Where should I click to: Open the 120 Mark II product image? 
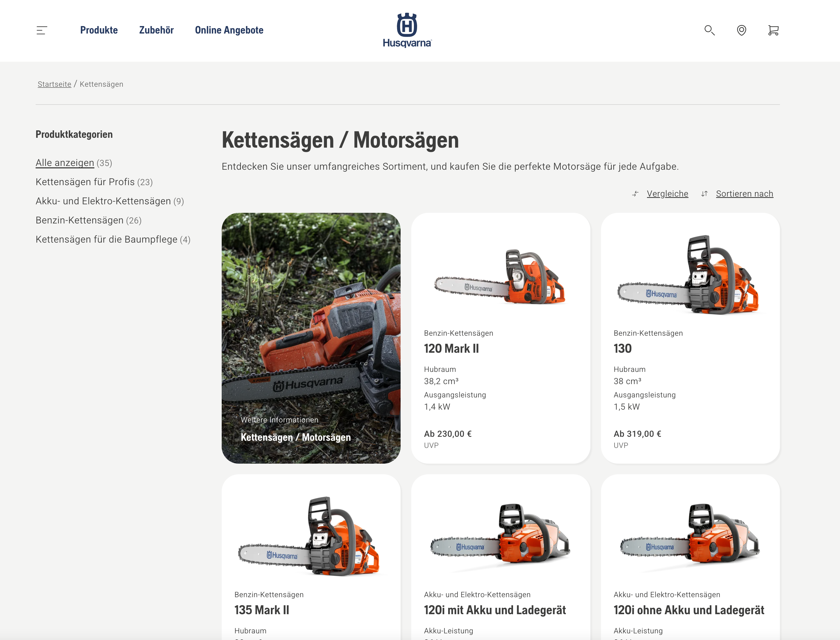[500, 277]
